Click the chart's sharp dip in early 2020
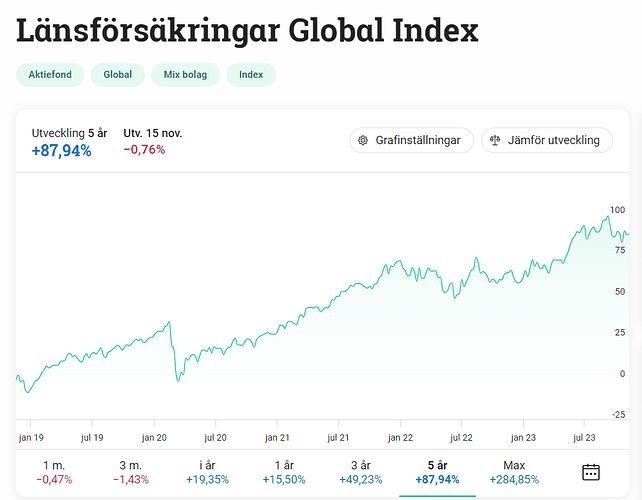The height and width of the screenshot is (500, 642). [x=177, y=380]
